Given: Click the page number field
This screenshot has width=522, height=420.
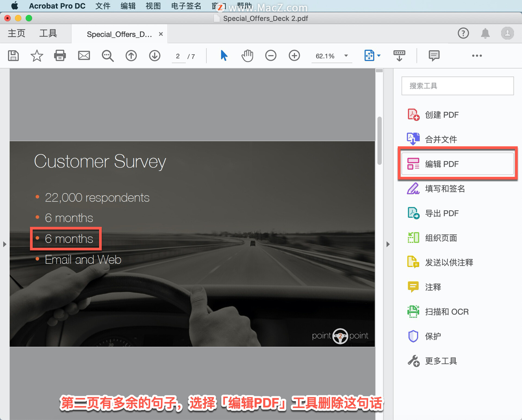Looking at the screenshot, I should (x=178, y=56).
